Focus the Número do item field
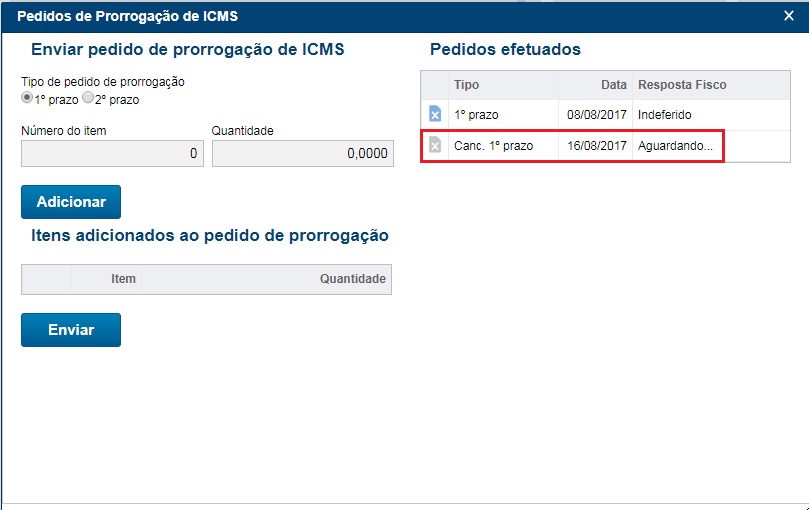 point(112,154)
